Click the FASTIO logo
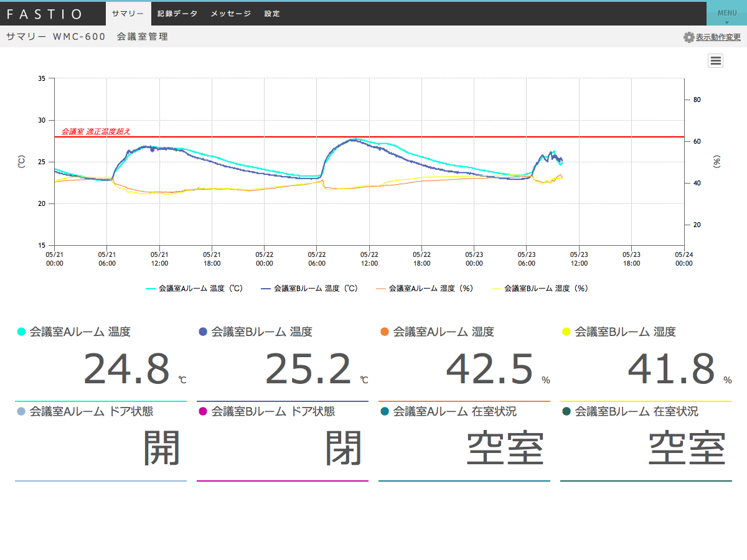This screenshot has height=560, width=747. pyautogui.click(x=45, y=14)
